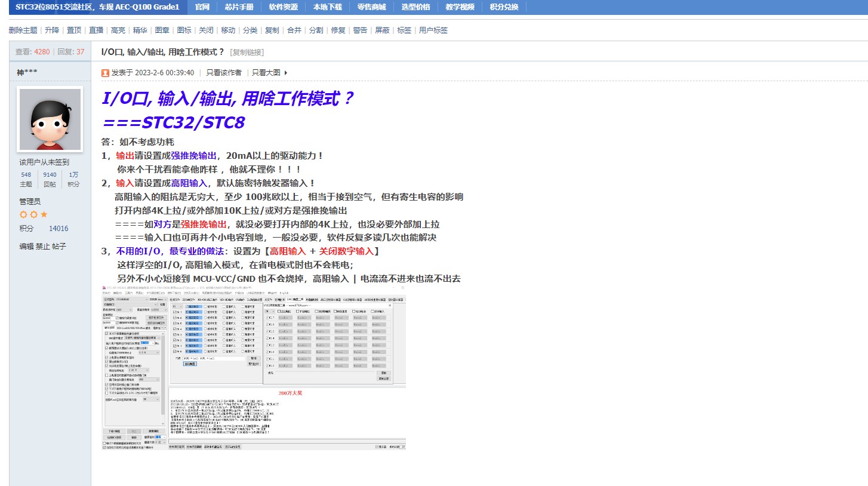868x486 pixels.
Task: Click 高亮 to highlight thread
Action: pos(118,30)
